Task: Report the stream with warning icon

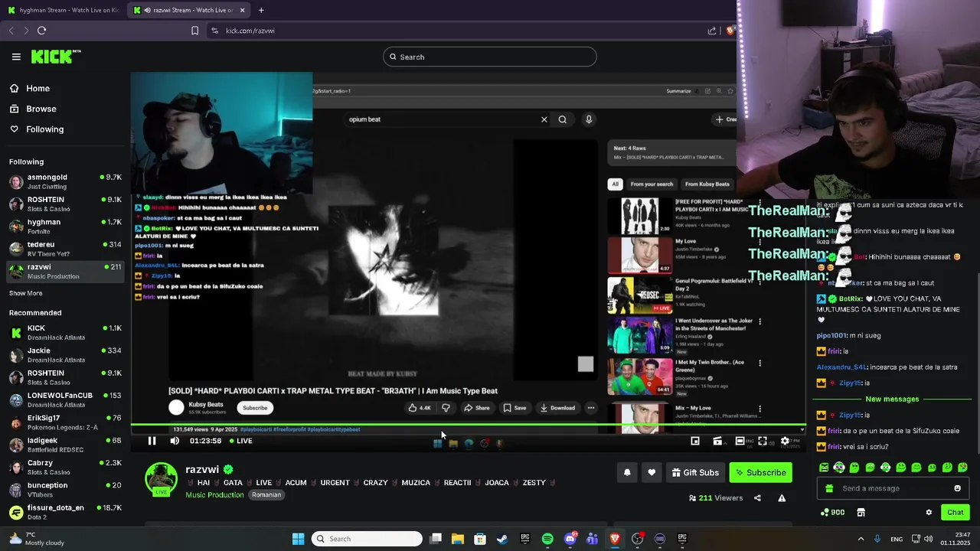Action: (782, 498)
